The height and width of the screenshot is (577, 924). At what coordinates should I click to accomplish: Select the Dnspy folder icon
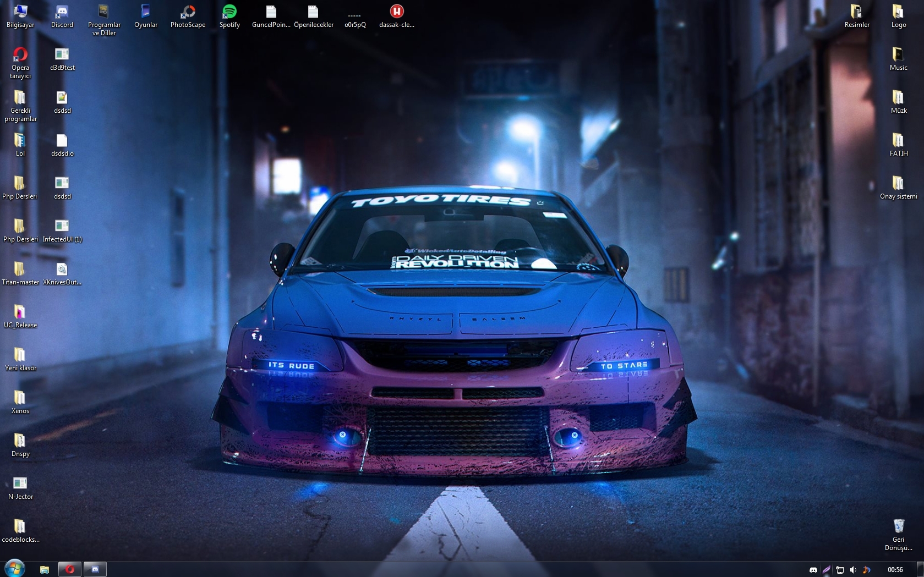click(x=20, y=445)
